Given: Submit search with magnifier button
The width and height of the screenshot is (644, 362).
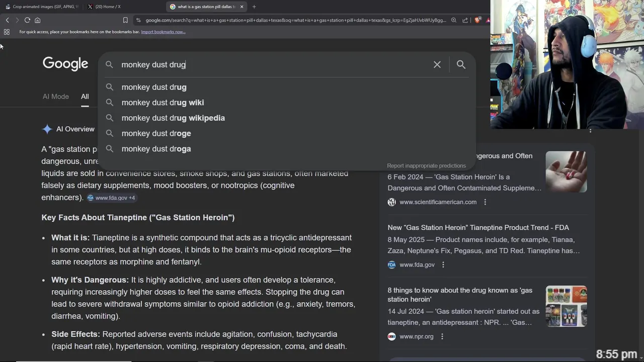Looking at the screenshot, I should (461, 64).
